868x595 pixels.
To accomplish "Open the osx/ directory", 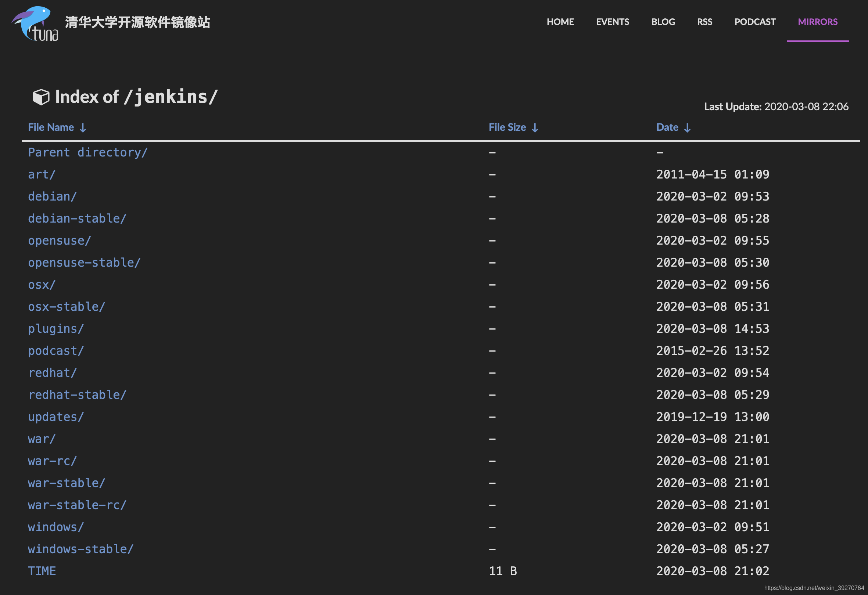I will 41,284.
